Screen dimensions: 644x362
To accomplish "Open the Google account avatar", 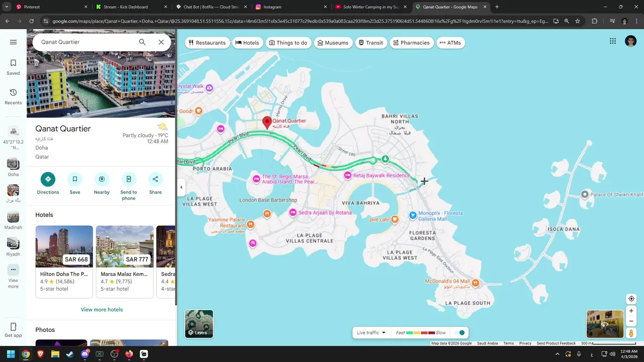I will pyautogui.click(x=630, y=41).
